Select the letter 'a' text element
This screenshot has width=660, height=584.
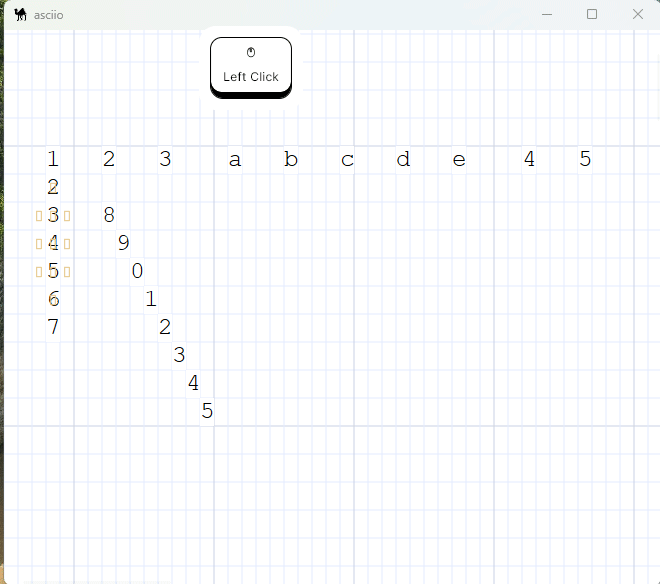click(x=235, y=160)
